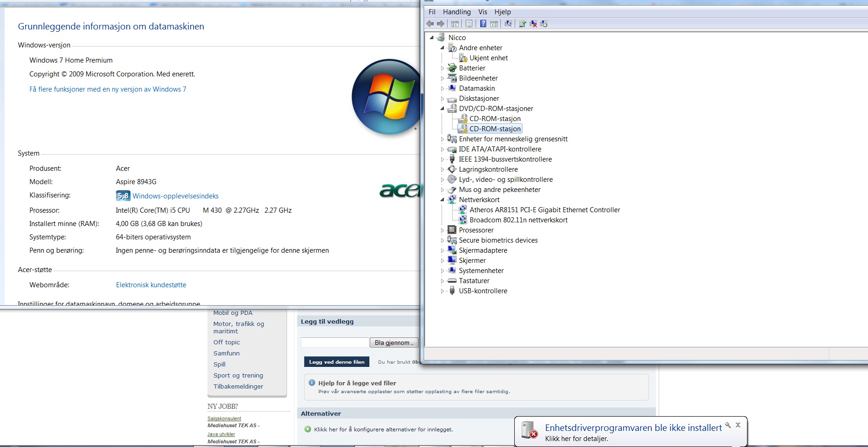Viewport: 868px width, 447px height.
Task: Open the Salgskonsulent job link
Action: [224, 418]
